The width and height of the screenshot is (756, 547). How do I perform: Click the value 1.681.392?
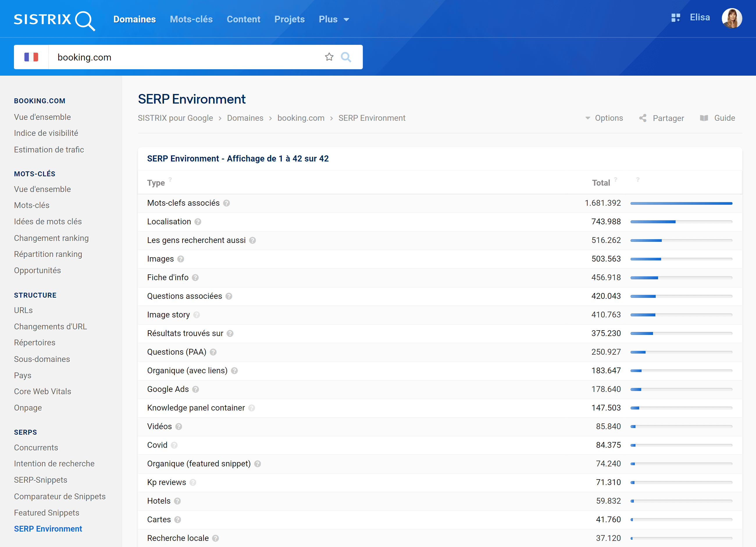(603, 203)
